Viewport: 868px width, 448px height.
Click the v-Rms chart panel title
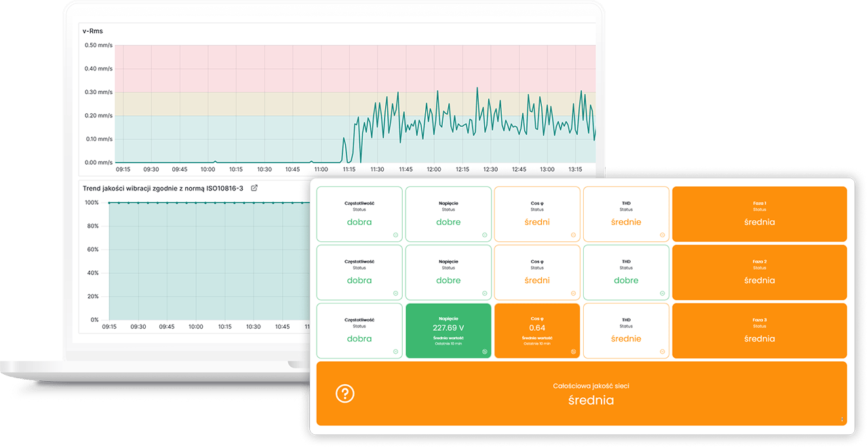pos(93,30)
